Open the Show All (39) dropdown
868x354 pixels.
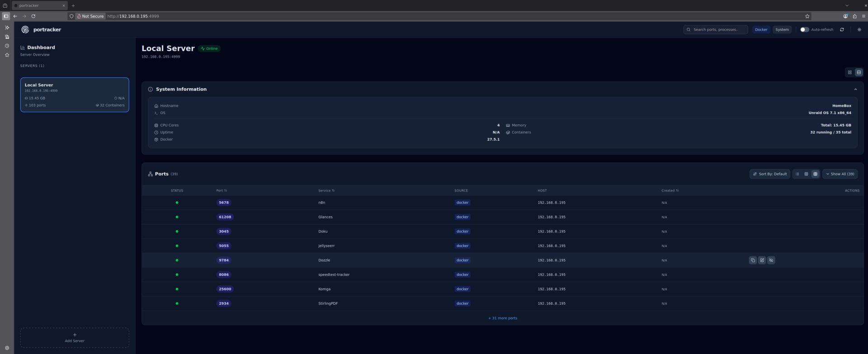pyautogui.click(x=840, y=174)
